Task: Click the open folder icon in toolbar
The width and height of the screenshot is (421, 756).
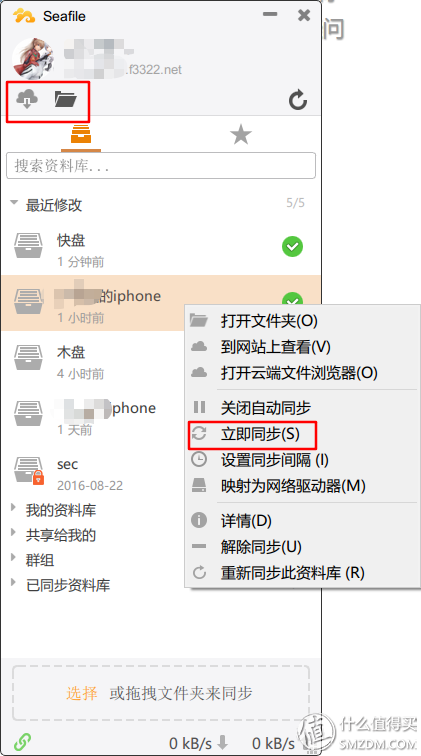Action: click(x=66, y=99)
